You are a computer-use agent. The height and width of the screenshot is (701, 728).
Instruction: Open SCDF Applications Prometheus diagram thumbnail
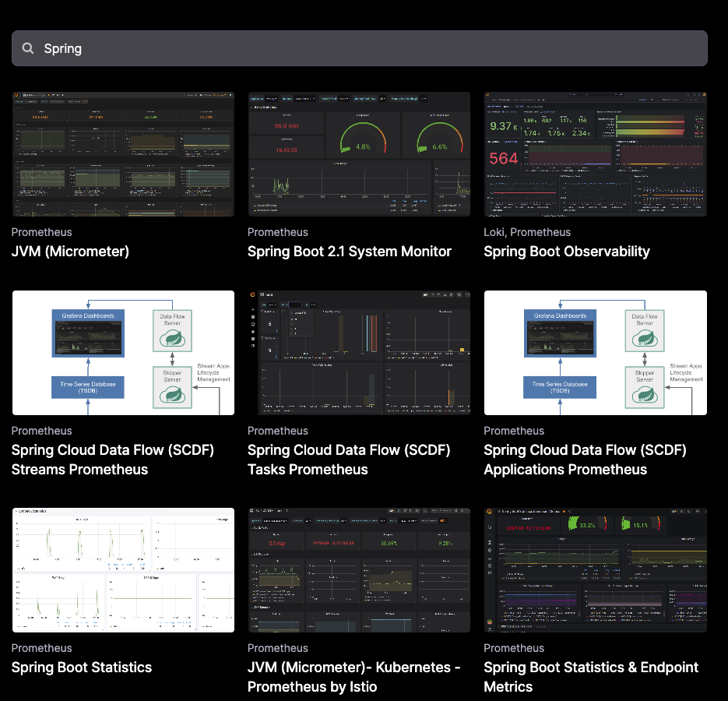tap(595, 353)
